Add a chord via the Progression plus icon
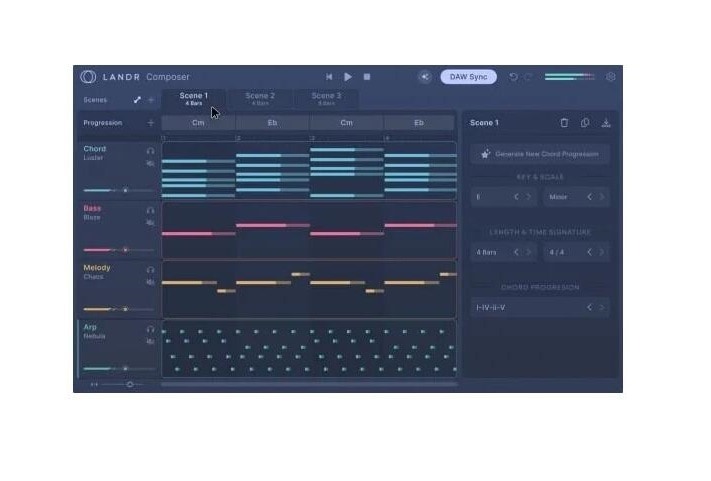The image size is (711, 481). coord(151,123)
